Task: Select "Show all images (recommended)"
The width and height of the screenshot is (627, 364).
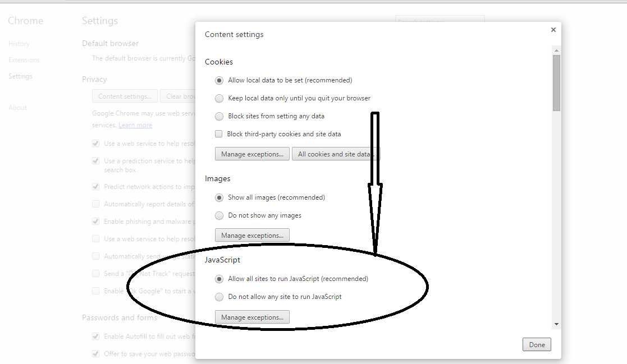Action: click(x=219, y=197)
